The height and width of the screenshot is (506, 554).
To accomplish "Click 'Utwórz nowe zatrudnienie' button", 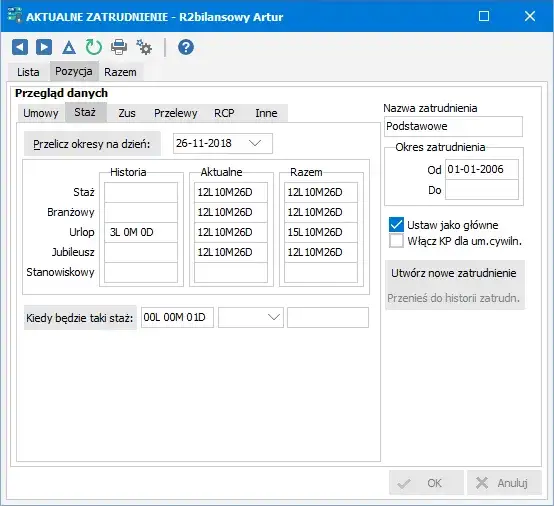I will click(454, 273).
